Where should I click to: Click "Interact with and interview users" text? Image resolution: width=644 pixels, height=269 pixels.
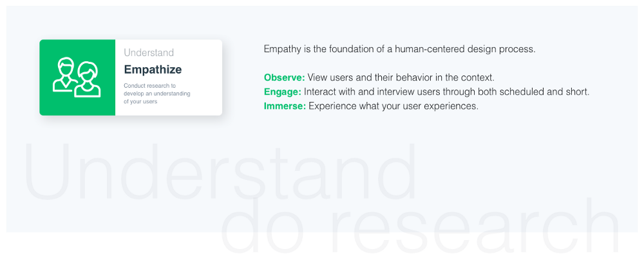pyautogui.click(x=372, y=92)
